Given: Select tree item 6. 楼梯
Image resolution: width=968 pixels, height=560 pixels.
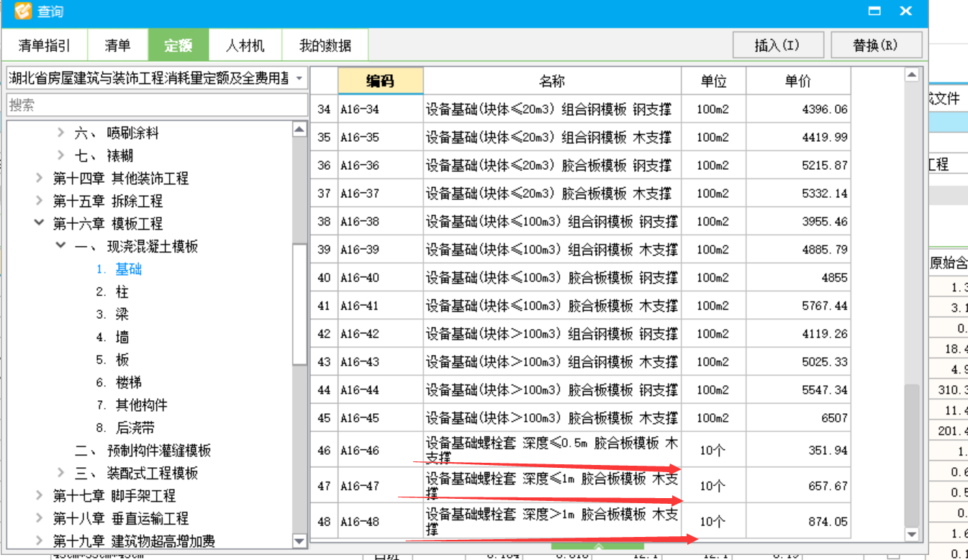Looking at the screenshot, I should [x=119, y=382].
